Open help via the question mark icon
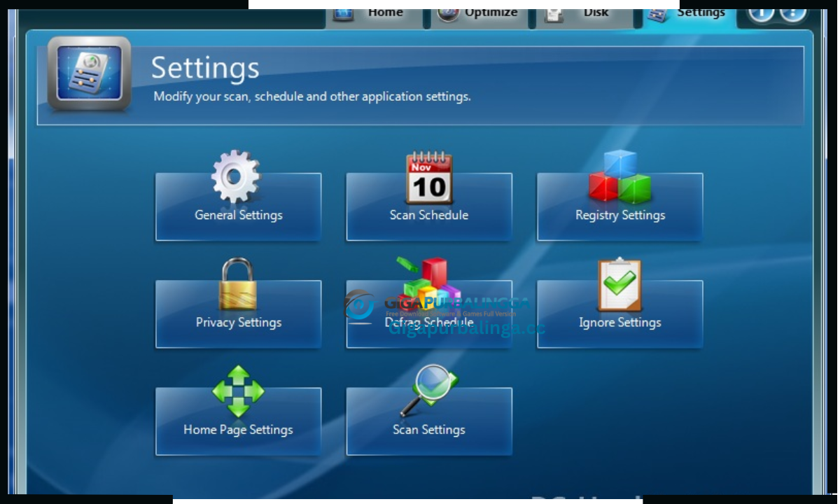The height and width of the screenshot is (504, 840). click(793, 13)
